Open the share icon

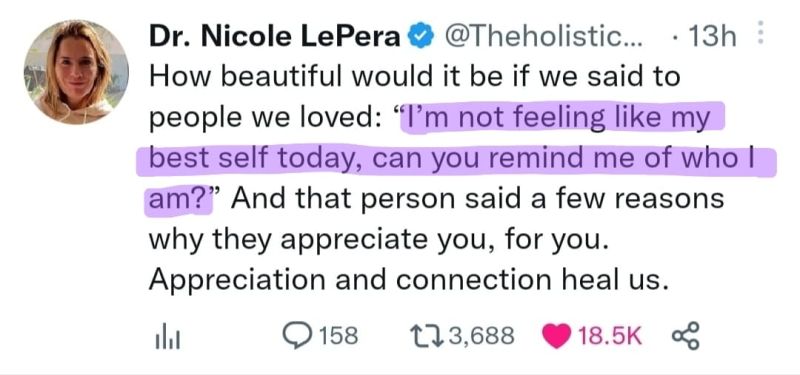(x=686, y=337)
